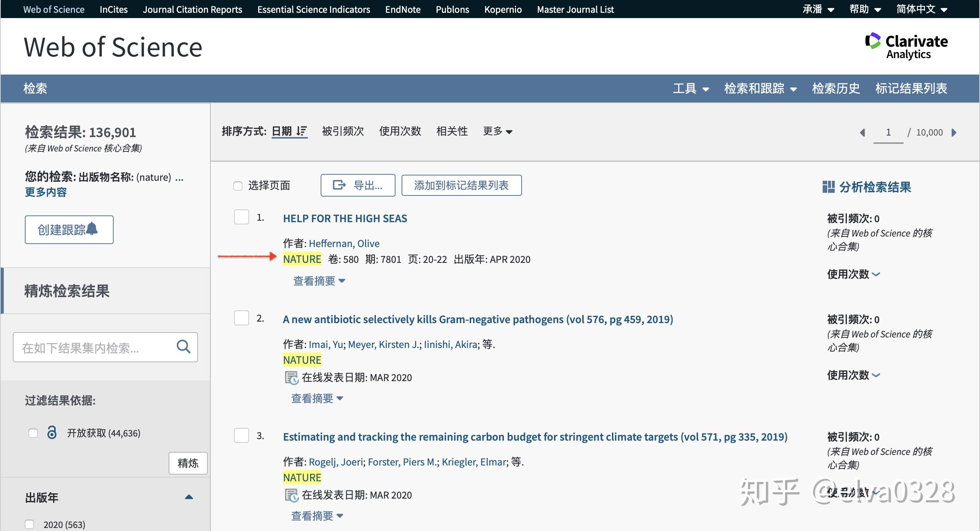The width and height of the screenshot is (980, 531).
Task: Open Kopernio in the top navigation
Action: (x=502, y=9)
